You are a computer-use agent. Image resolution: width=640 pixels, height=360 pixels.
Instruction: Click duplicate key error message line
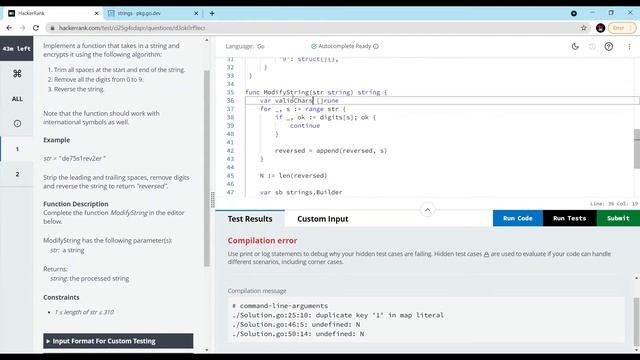click(338, 315)
